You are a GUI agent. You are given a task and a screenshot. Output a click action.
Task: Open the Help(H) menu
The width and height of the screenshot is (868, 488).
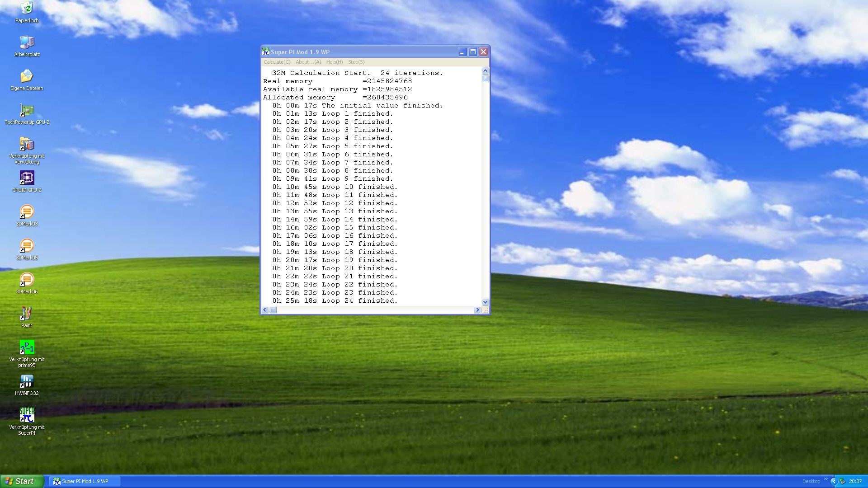335,62
